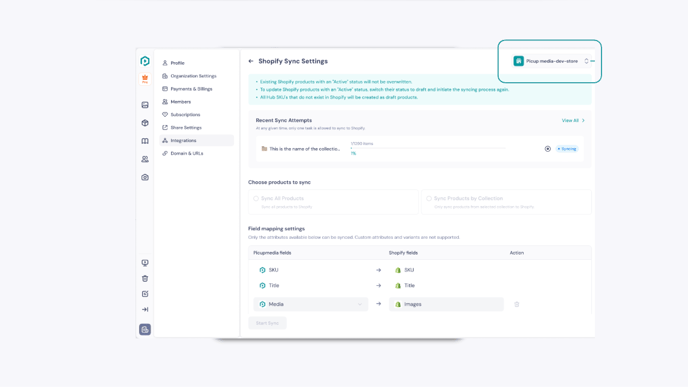Image resolution: width=688 pixels, height=388 pixels.
Task: Click the arrow between Media and Images
Action: pyautogui.click(x=379, y=304)
